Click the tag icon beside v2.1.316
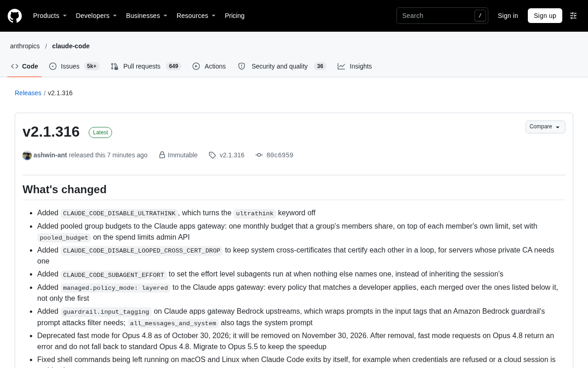This screenshot has width=588, height=368. 212,155
